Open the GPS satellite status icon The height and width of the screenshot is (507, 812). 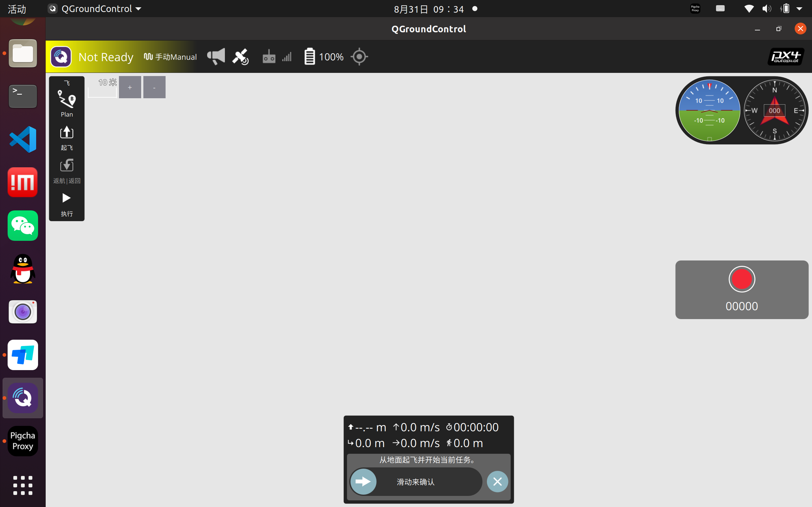[240, 57]
